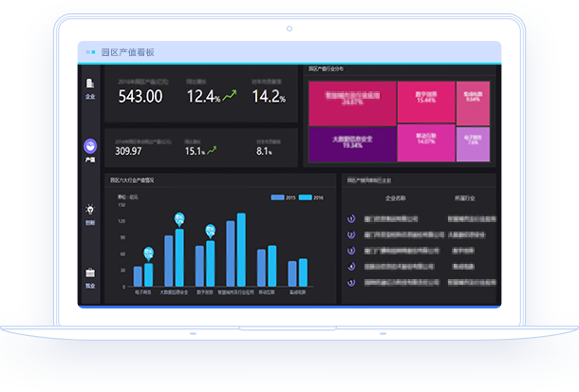Click the 数字创意 15.44% treemap block
The width and height of the screenshot is (579, 392).
point(425,101)
